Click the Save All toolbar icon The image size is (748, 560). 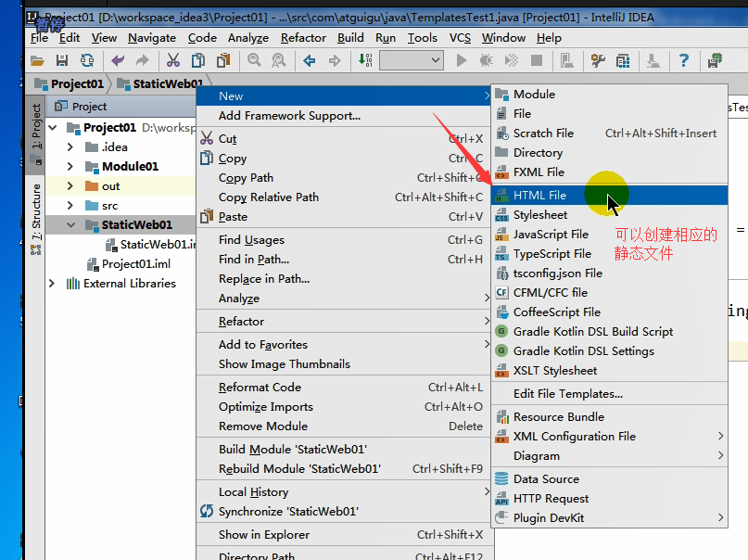pos(62,60)
